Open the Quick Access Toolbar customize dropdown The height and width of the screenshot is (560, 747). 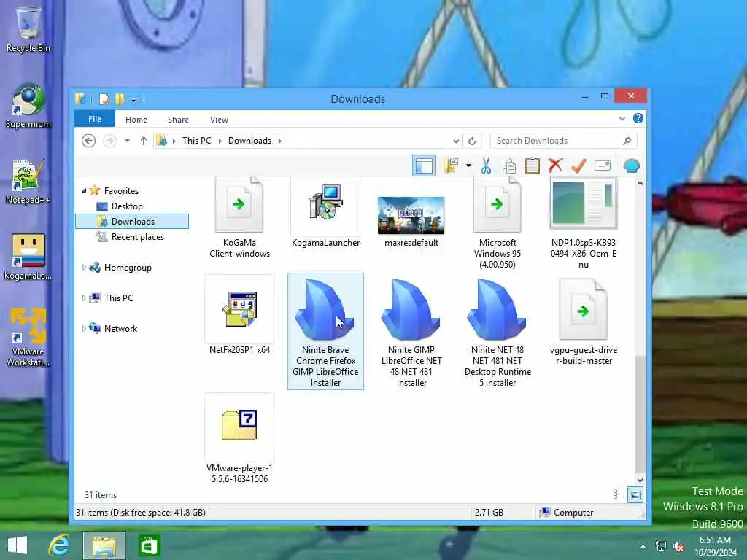134,99
